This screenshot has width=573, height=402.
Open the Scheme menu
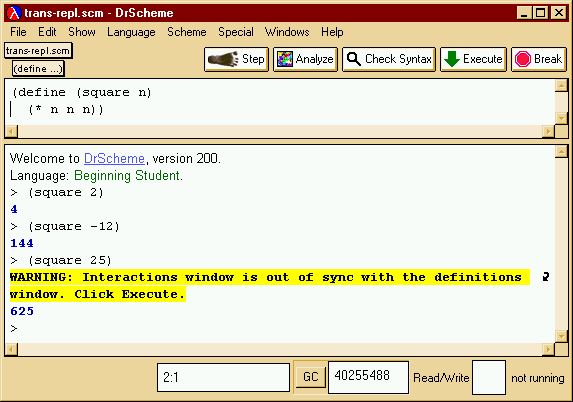click(x=187, y=32)
